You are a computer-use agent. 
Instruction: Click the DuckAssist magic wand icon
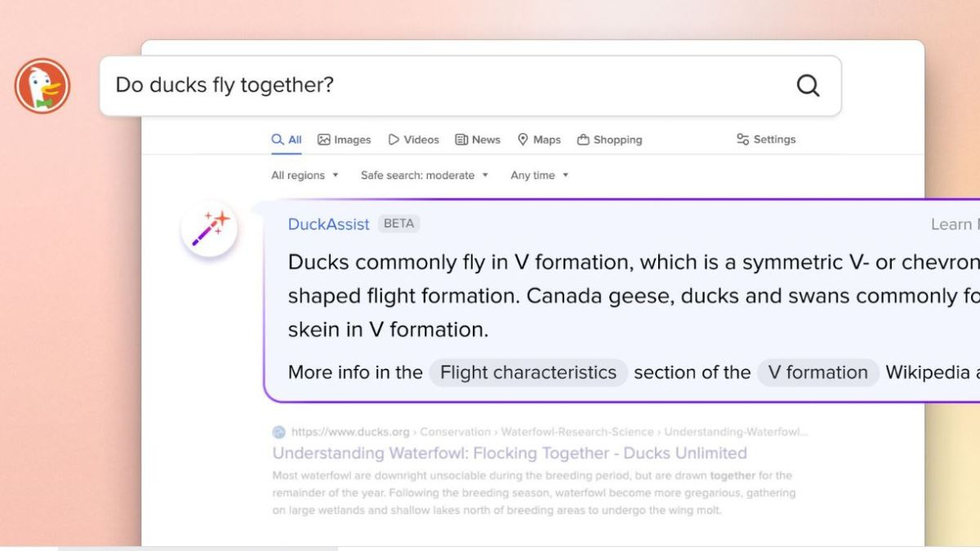tap(210, 229)
